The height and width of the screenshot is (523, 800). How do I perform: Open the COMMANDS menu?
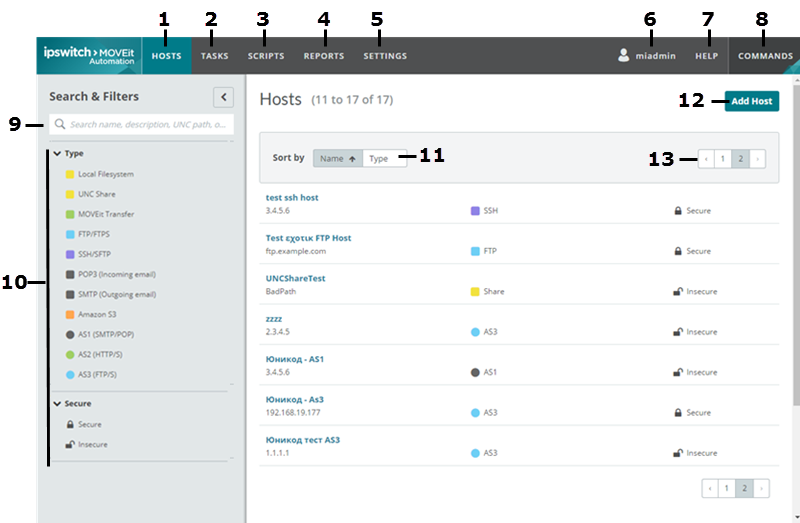pyautogui.click(x=765, y=56)
